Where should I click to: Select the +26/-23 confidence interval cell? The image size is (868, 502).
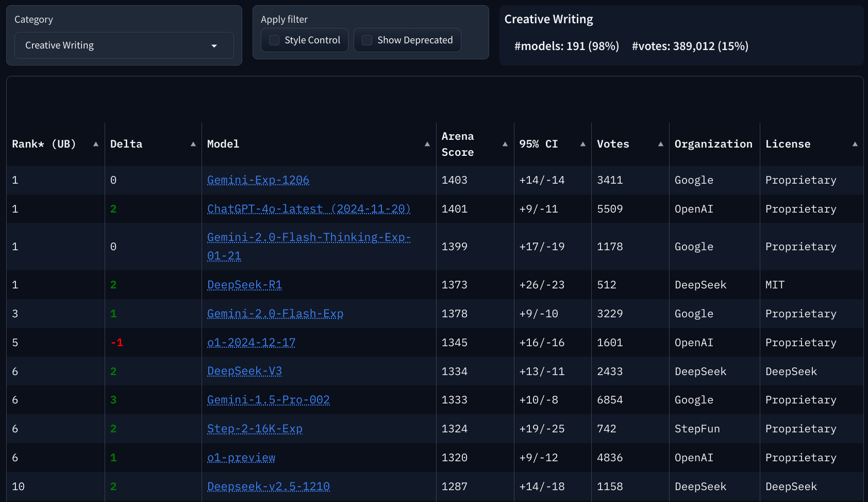[x=553, y=285]
